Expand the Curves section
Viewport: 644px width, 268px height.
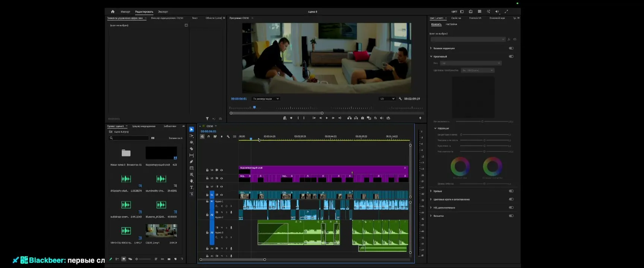[x=431, y=191]
